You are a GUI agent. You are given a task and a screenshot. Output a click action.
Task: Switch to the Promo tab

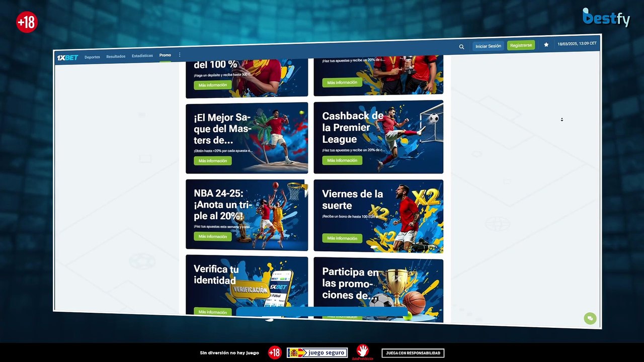click(x=165, y=55)
